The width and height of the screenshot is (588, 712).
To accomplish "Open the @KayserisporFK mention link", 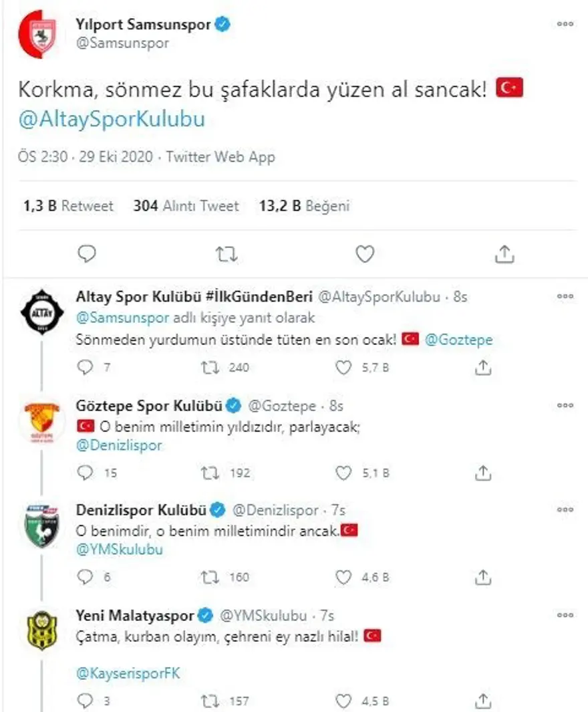I will point(129,673).
